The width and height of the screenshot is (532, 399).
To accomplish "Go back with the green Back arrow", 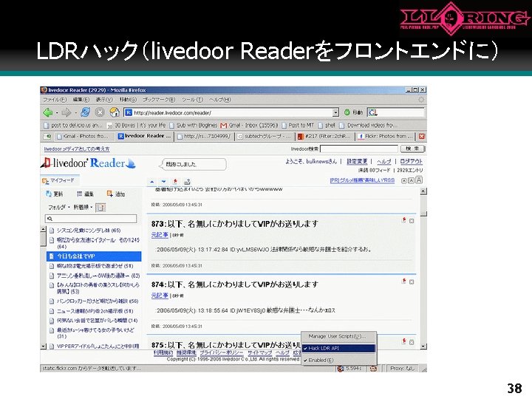I will click(x=47, y=112).
